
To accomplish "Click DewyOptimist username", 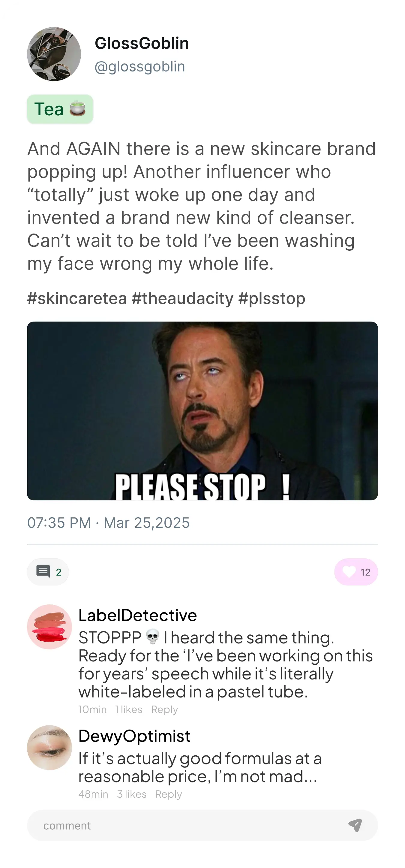I will [134, 736].
